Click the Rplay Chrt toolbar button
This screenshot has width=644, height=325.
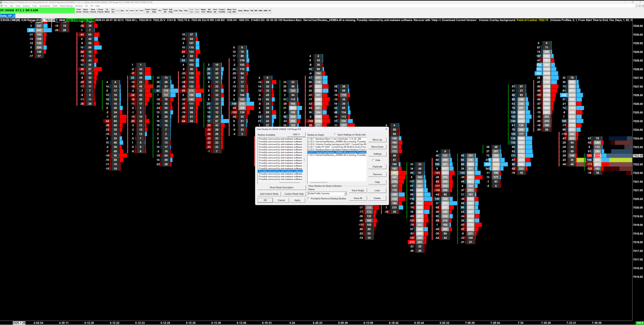203,10
